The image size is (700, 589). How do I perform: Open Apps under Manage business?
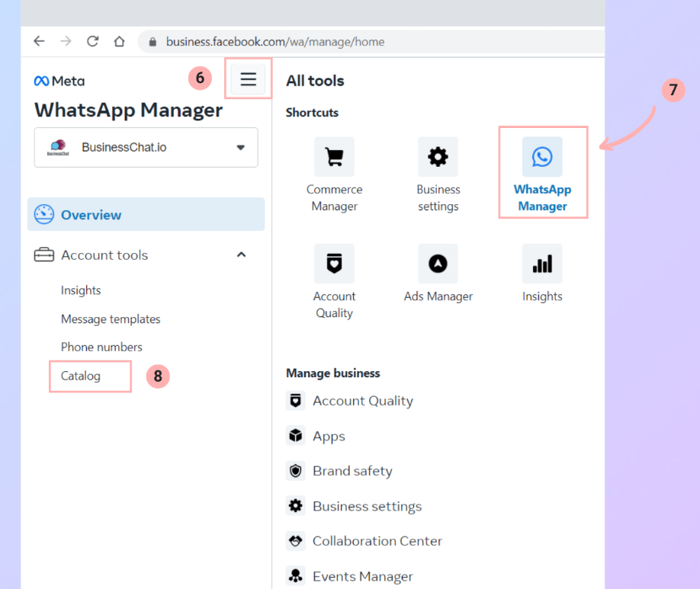tap(329, 437)
